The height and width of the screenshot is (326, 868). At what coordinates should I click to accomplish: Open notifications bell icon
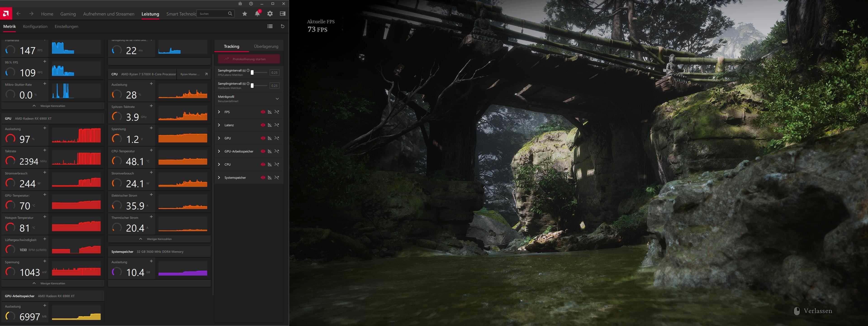point(257,14)
